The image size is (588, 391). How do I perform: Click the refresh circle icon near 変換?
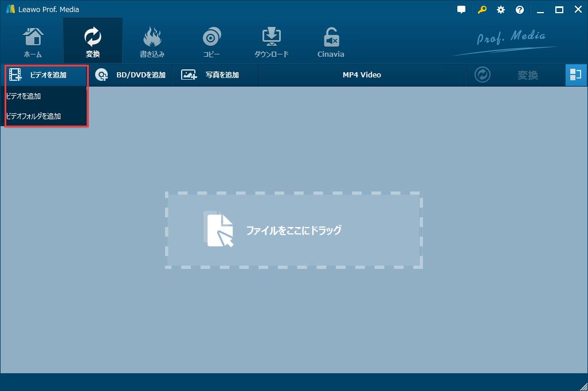(483, 75)
